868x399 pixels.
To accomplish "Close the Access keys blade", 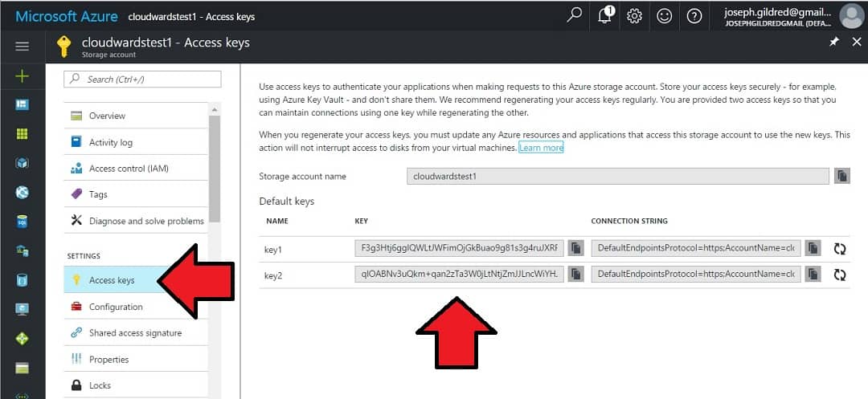I will (857, 42).
